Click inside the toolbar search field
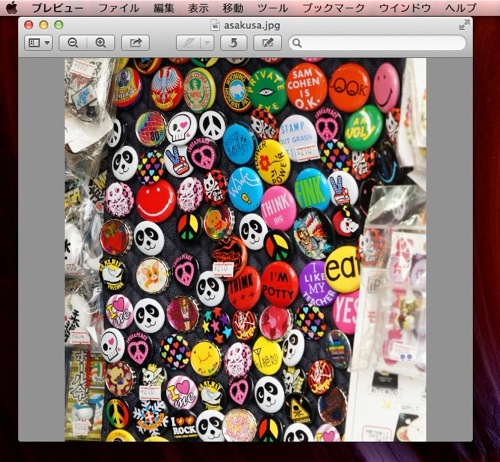The width and height of the screenshot is (500, 462). 377,43
